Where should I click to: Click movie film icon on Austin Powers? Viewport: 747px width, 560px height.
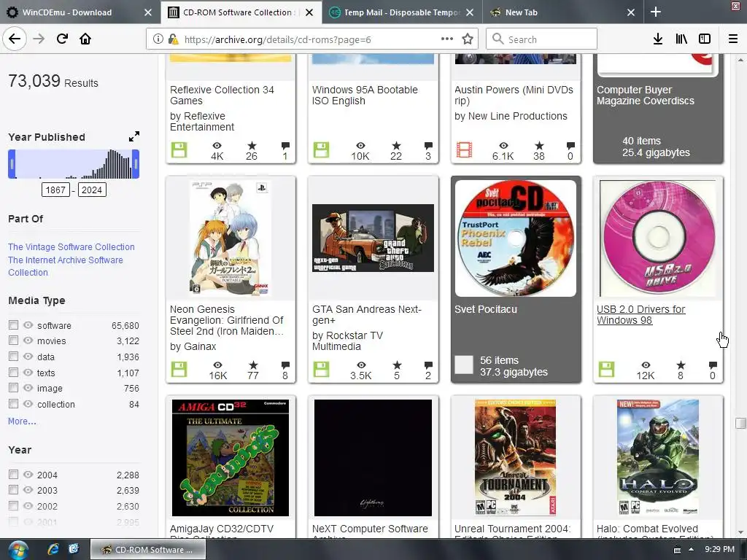tap(464, 150)
